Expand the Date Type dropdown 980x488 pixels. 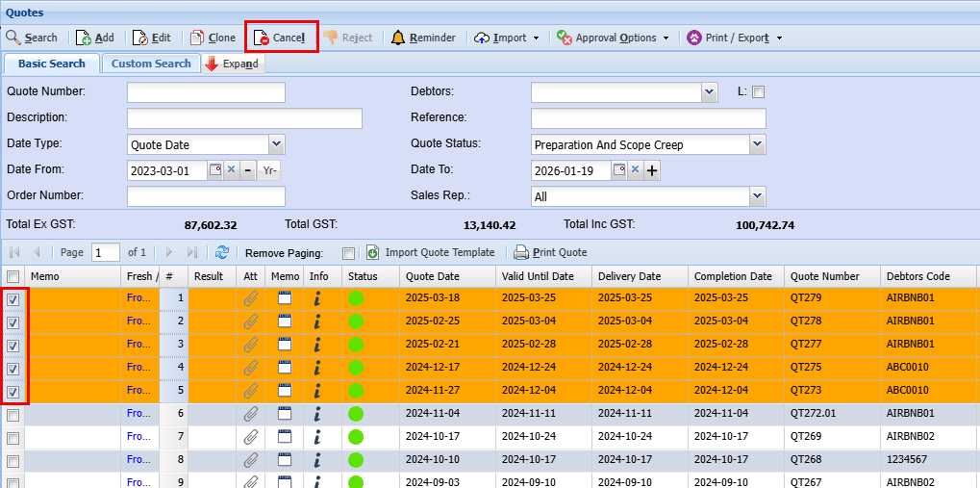277,144
